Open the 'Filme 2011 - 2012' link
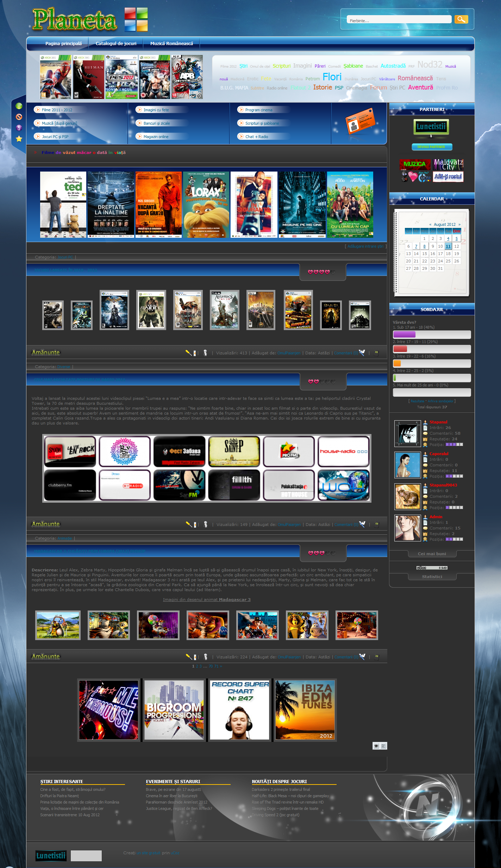The height and width of the screenshot is (868, 501). pos(57,110)
